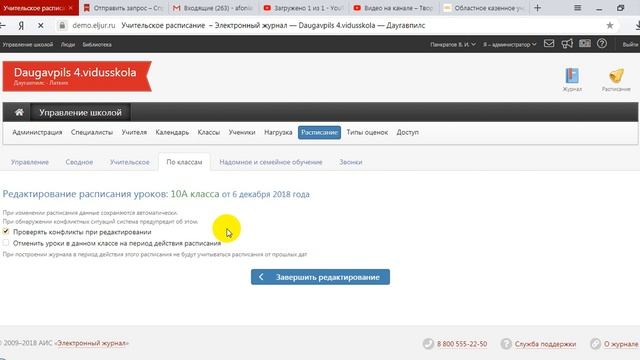Switch to the Видео на канале browser tab

[x=393, y=8]
